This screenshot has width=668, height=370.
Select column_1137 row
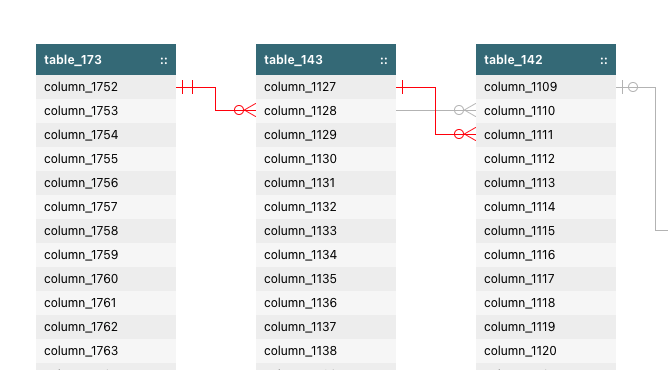pyautogui.click(x=326, y=327)
